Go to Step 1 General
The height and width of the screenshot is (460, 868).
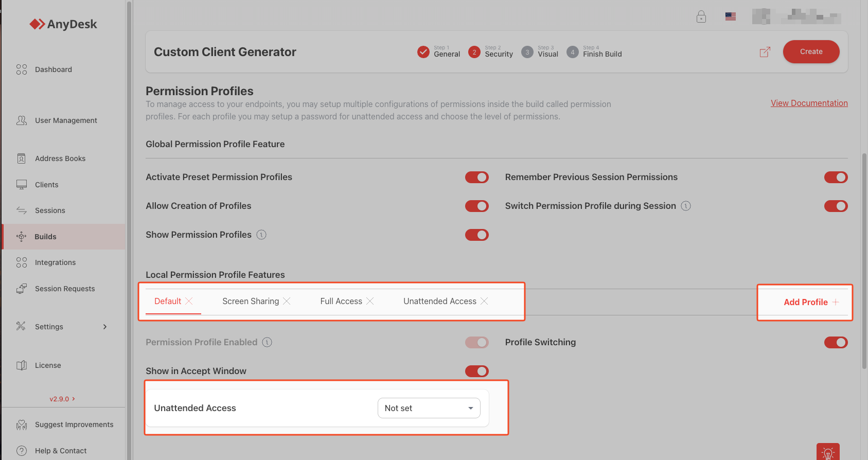pyautogui.click(x=439, y=52)
